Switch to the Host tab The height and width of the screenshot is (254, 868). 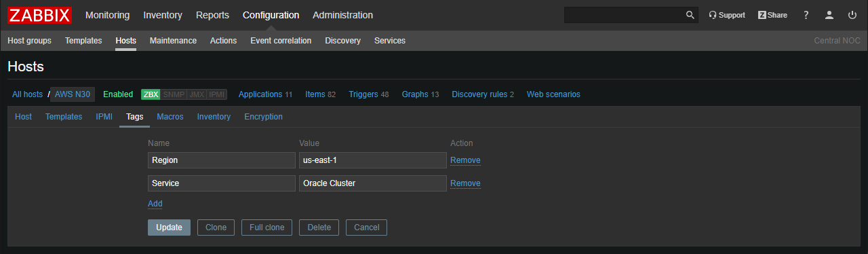pos(23,117)
